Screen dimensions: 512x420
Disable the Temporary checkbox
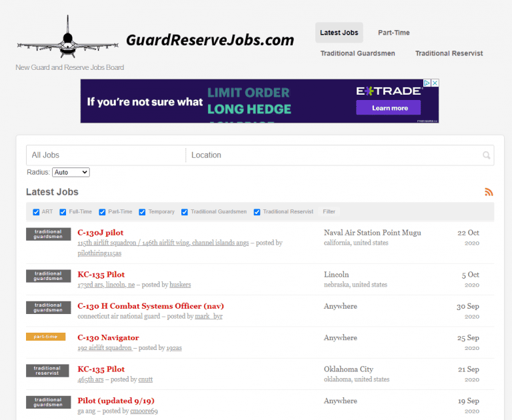coord(142,212)
